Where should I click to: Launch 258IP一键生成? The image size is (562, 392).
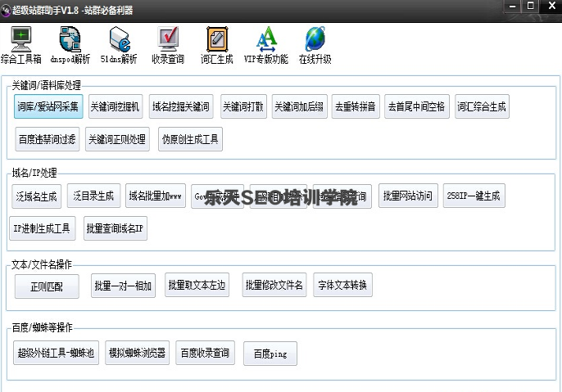pos(474,196)
